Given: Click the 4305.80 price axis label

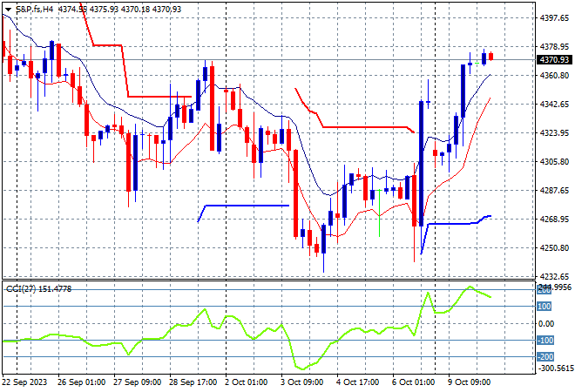Looking at the screenshot, I should (x=554, y=161).
